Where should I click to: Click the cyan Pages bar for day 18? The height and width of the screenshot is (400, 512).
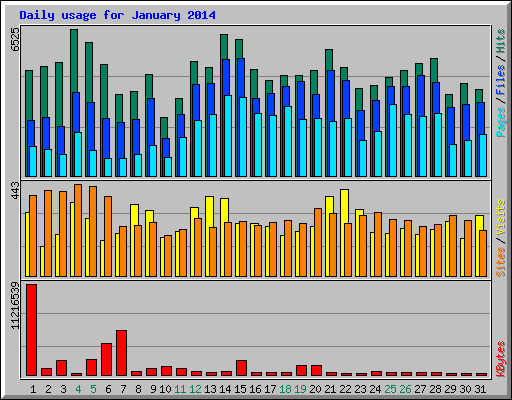288,141
